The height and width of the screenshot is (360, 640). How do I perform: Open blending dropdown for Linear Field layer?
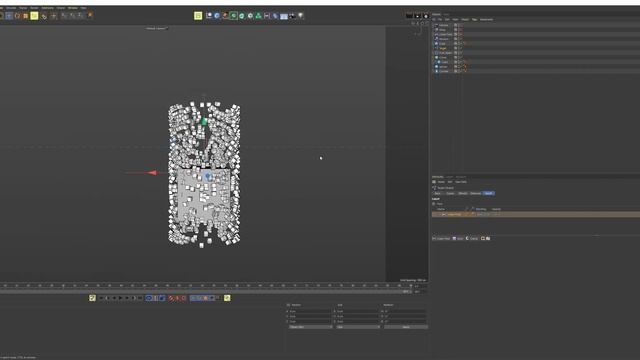tap(482, 214)
